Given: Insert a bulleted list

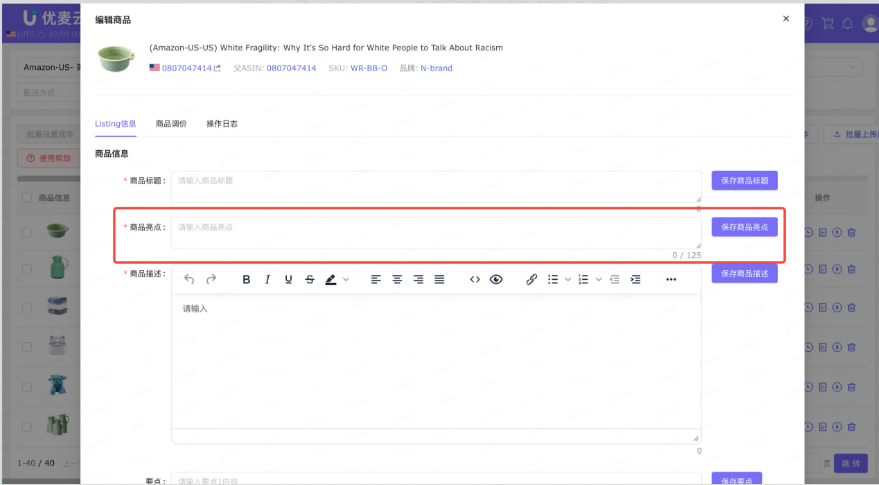Looking at the screenshot, I should click(553, 279).
